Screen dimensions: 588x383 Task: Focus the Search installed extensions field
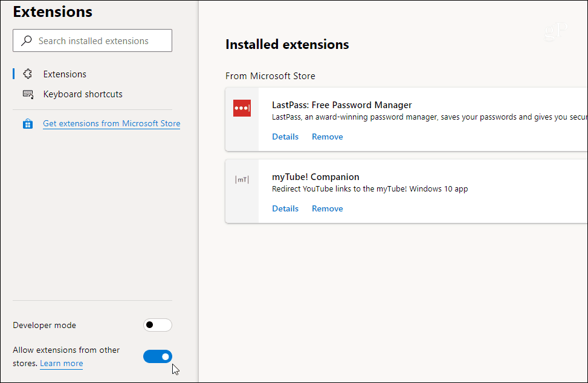92,40
